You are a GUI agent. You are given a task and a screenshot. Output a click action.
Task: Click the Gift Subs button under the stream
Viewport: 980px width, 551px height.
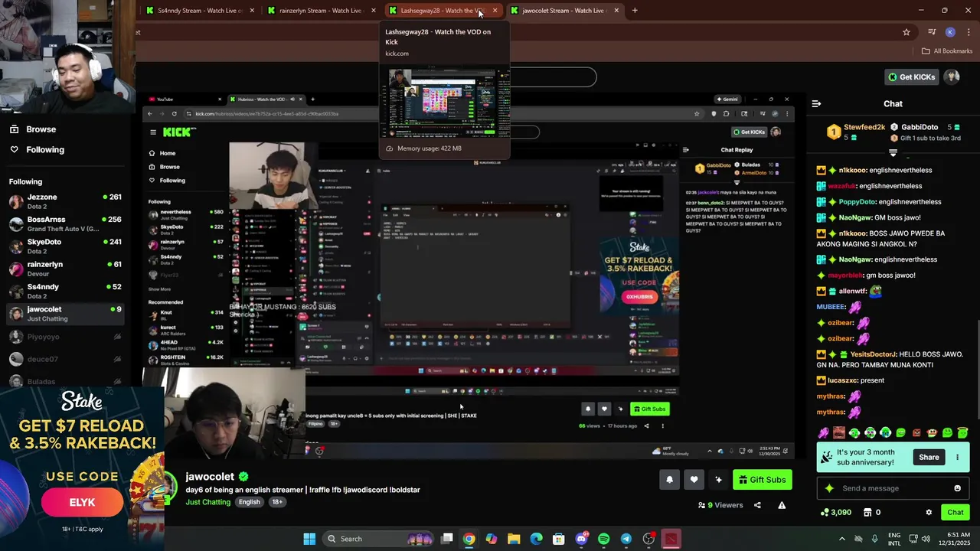point(763,480)
